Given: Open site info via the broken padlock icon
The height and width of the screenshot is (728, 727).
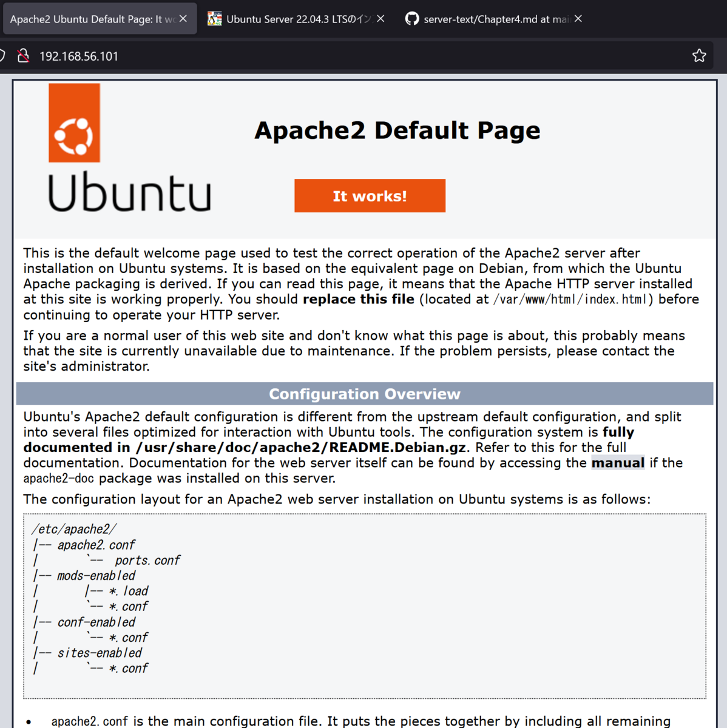Looking at the screenshot, I should tap(23, 55).
